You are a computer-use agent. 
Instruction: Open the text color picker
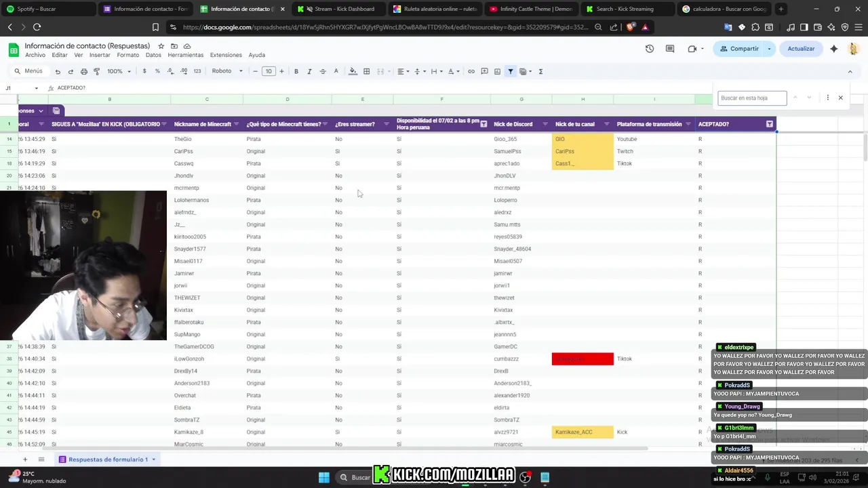tap(336, 71)
